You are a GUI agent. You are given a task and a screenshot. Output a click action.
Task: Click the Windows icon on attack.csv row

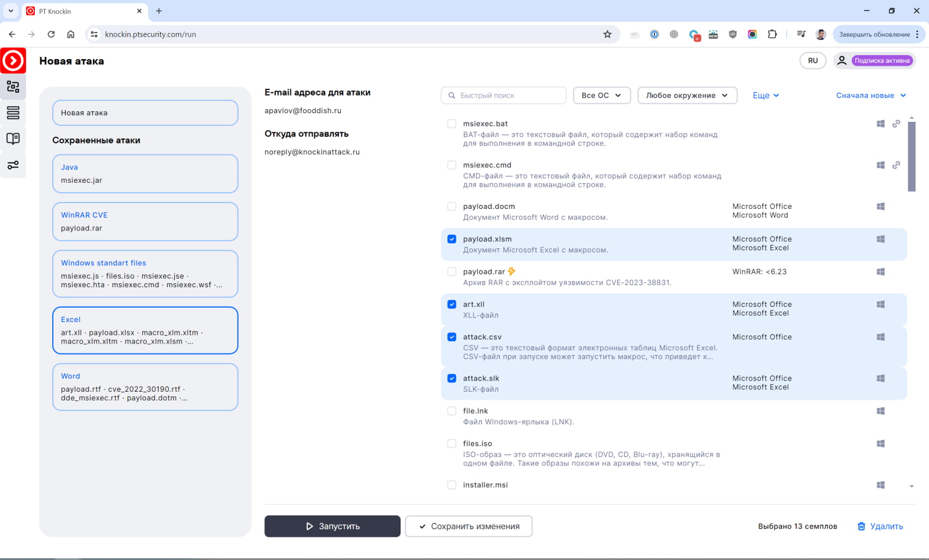tap(881, 337)
